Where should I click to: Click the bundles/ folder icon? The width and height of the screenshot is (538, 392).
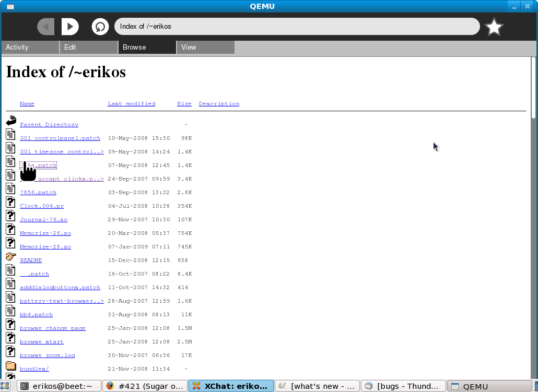[x=11, y=365]
